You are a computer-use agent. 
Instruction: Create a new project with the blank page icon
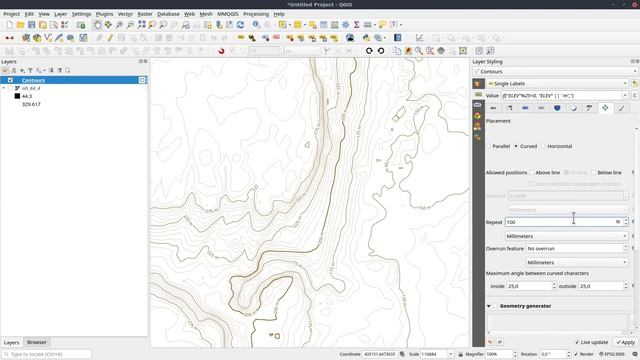point(9,25)
